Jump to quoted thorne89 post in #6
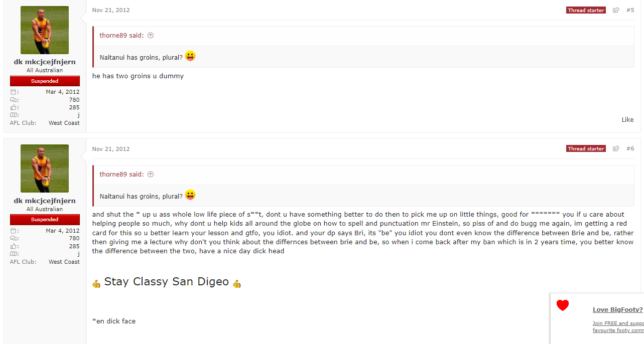Viewport: 644px width, 344px height. coord(151,175)
